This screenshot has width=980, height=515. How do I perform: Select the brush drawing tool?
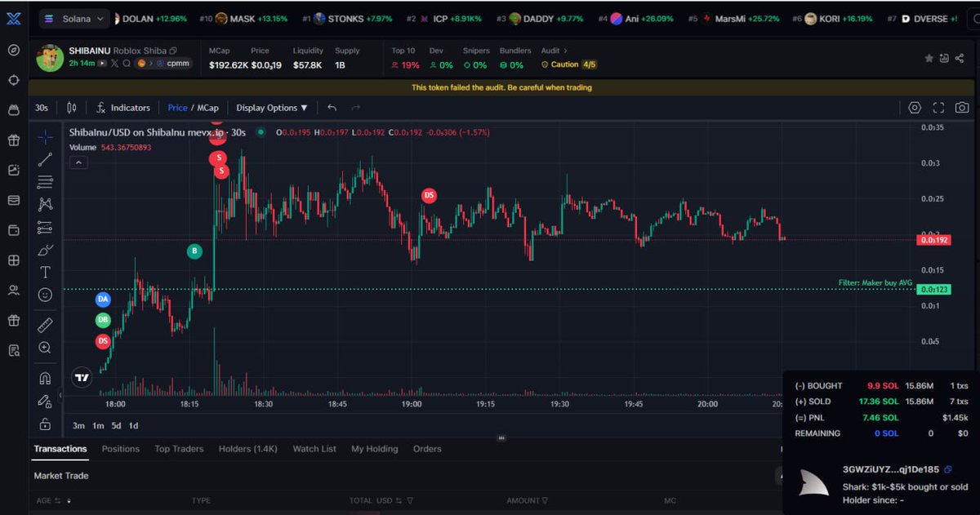click(46, 250)
